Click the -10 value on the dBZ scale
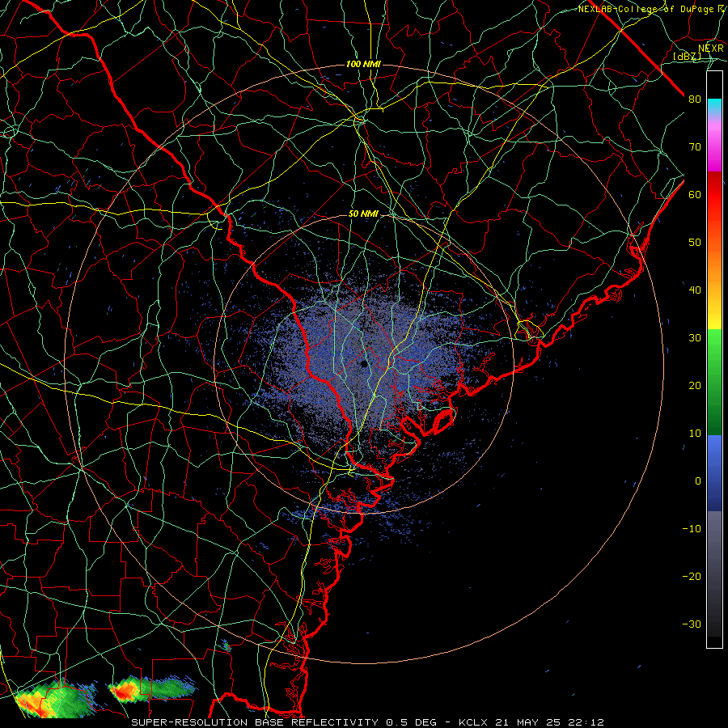The width and height of the screenshot is (728, 728). pos(692,529)
